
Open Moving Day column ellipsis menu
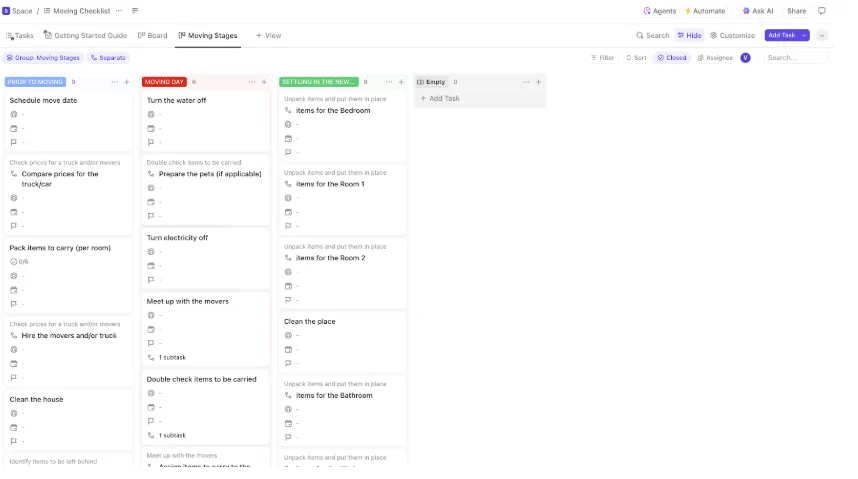(252, 82)
